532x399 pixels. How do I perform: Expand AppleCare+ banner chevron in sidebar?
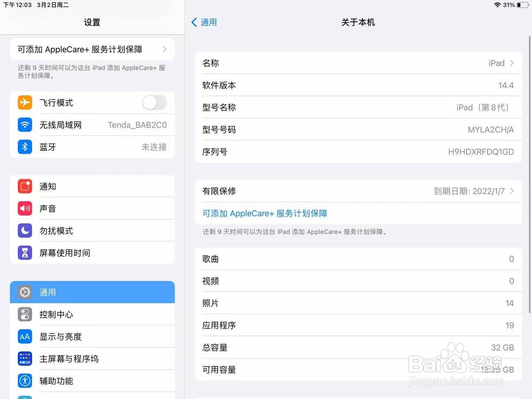(x=165, y=49)
